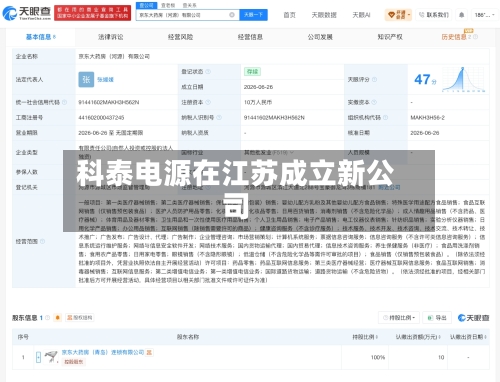Sort by 认缴出资额(万元) column header
Image resolution: width=500 pixels, height=382 pixels.
point(418,337)
